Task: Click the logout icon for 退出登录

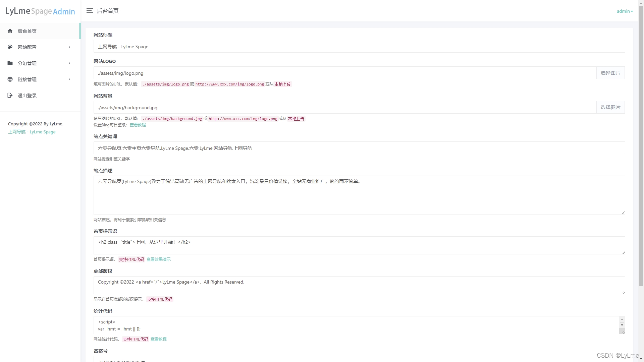Action: pyautogui.click(x=10, y=95)
